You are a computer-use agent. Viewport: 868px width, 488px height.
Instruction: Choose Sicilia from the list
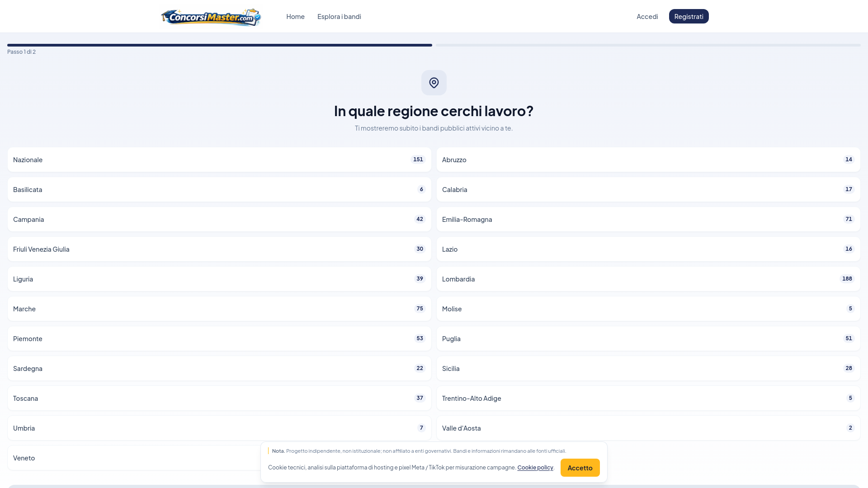(648, 368)
